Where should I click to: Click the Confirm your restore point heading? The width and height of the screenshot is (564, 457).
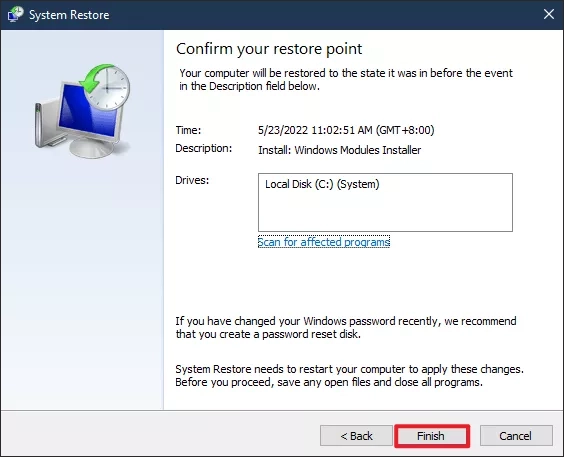coord(269,49)
